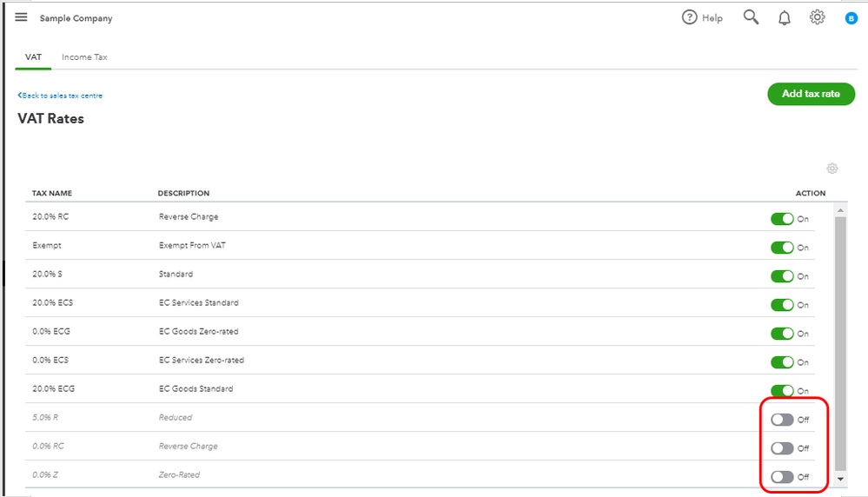Click the Add tax rate button
The width and height of the screenshot is (868, 497).
[811, 94]
